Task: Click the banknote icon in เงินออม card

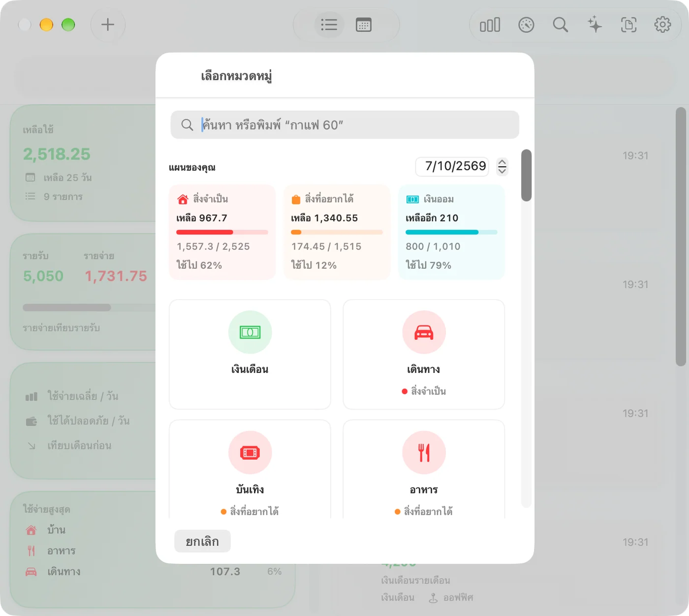Action: pos(412,199)
